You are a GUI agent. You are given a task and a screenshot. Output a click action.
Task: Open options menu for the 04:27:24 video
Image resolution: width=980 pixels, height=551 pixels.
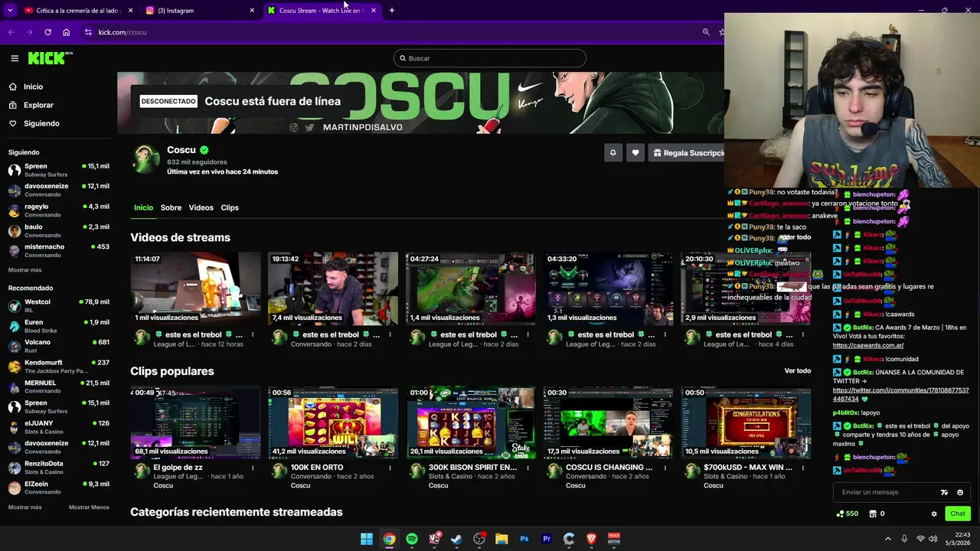point(528,334)
